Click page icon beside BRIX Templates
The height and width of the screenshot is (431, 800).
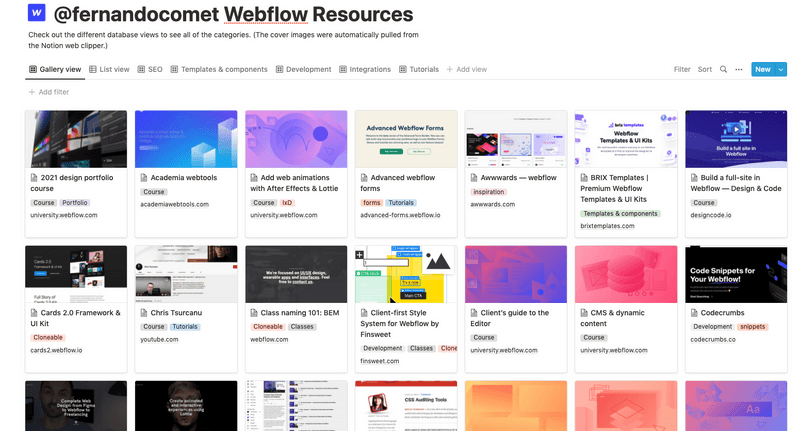click(x=584, y=178)
